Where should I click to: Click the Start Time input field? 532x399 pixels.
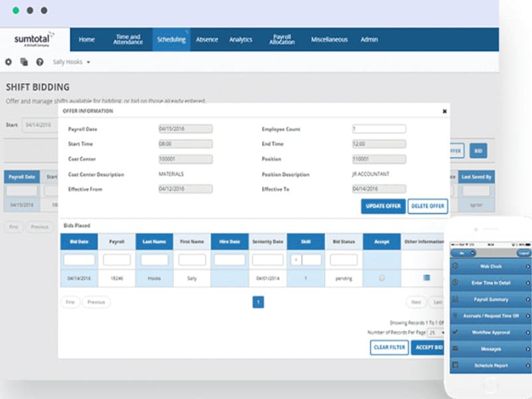pyautogui.click(x=186, y=144)
